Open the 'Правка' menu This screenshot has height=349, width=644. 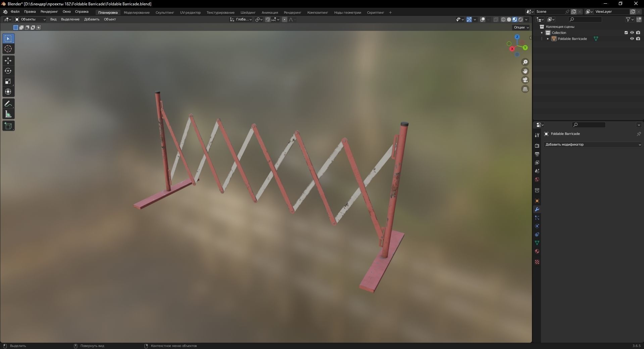[x=30, y=12]
